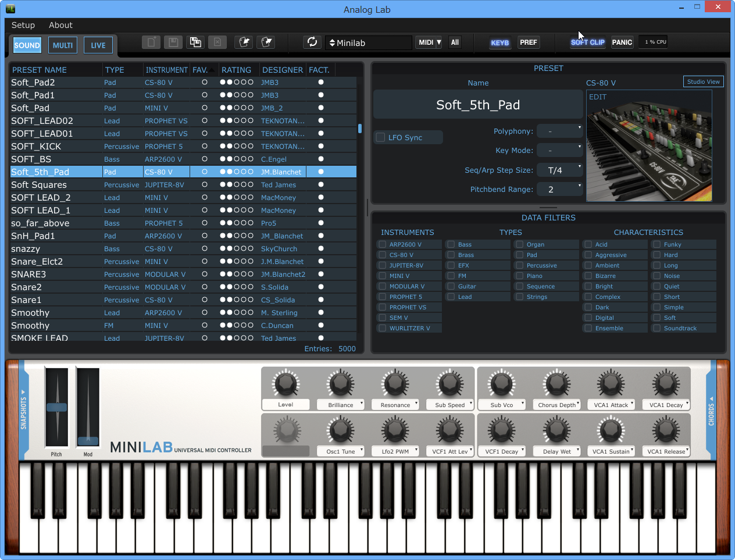Toggle the SOFT CLIP button
Viewport: 735px width, 560px height.
pyautogui.click(x=588, y=42)
